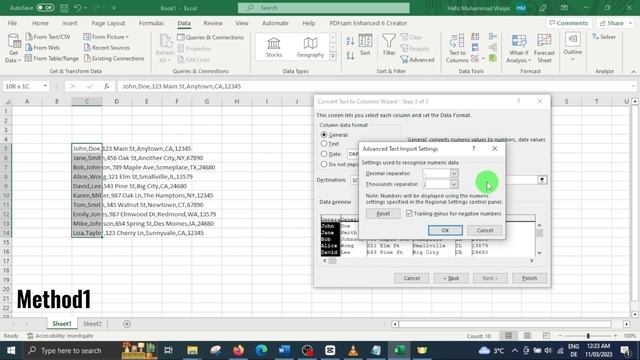Click the formula bar text
Viewport: 640px width, 360px height.
tap(181, 86)
